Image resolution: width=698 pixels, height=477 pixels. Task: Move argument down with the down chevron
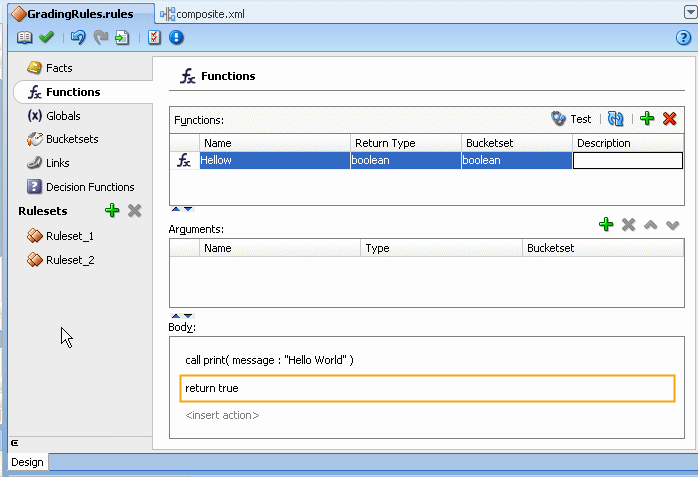point(673,225)
